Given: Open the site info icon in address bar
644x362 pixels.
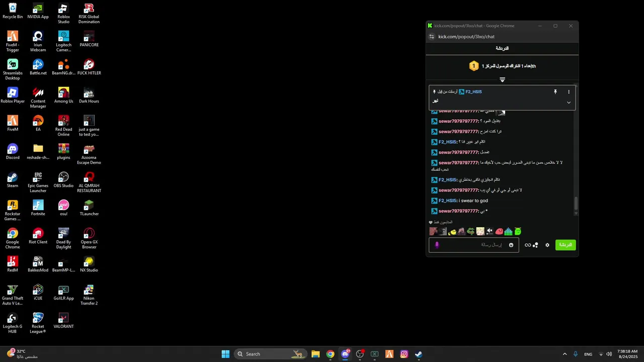Looking at the screenshot, I should [431, 37].
